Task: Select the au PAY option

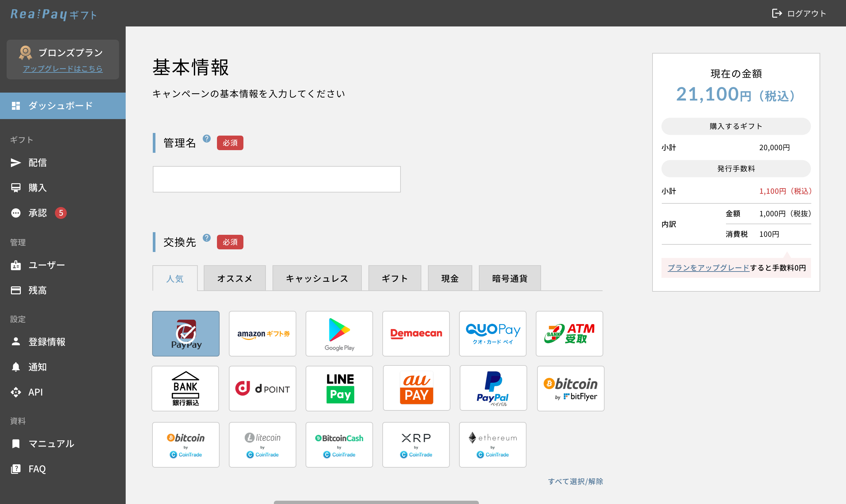Action: coord(417,388)
